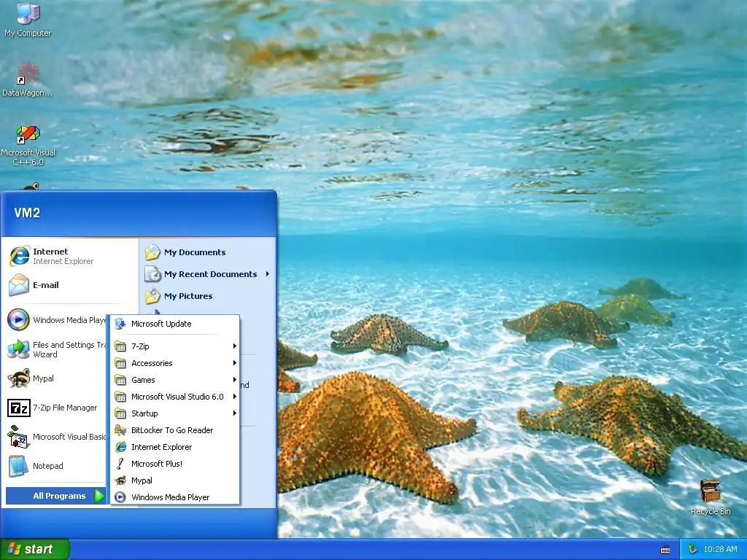
Task: Click the E-mail pinned entry text
Action: (x=46, y=285)
